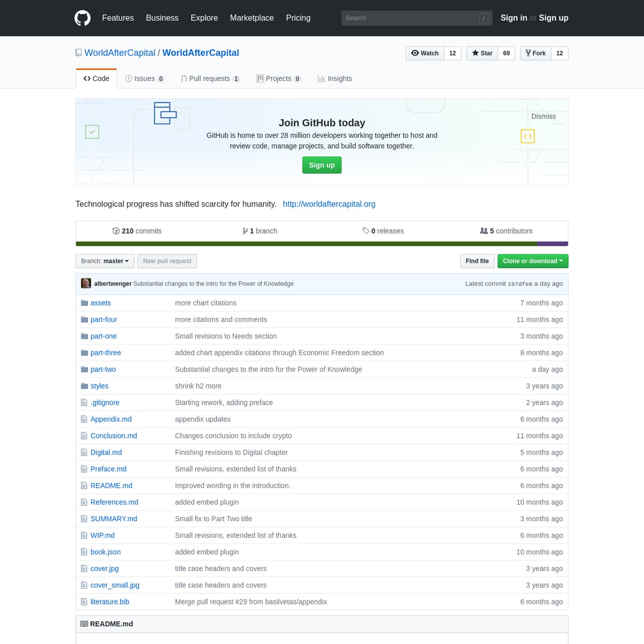The height and width of the screenshot is (644, 644).
Task: Click the file icon beside Digital.md
Action: [84, 452]
